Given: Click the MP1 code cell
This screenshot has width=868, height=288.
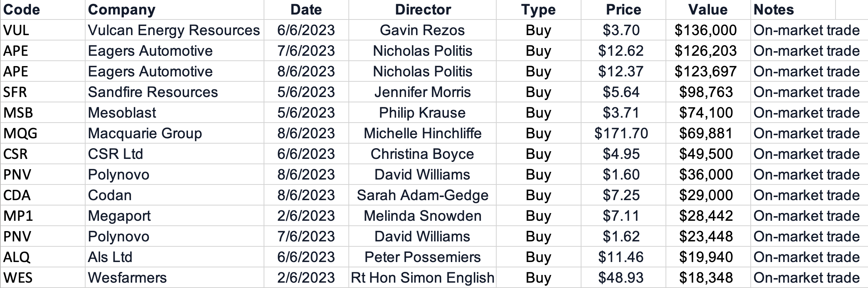Looking at the screenshot, I should tap(18, 216).
